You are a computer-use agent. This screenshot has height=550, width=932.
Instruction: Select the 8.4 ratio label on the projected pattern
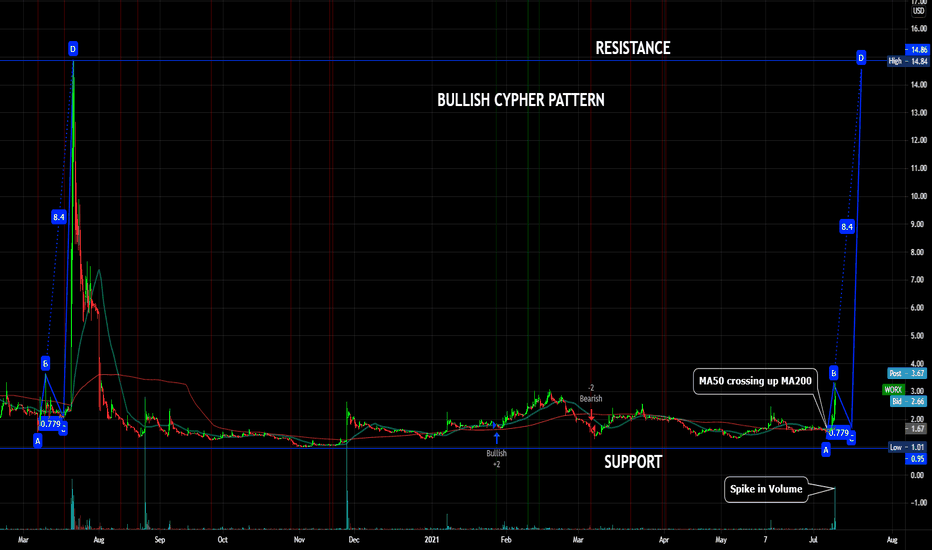click(846, 227)
